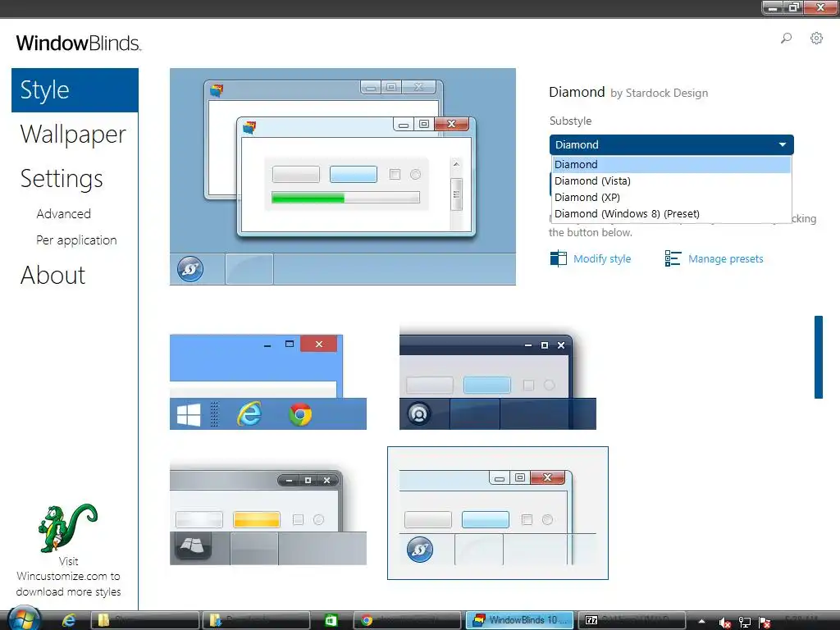Select the dark navy style thumbnail
This screenshot has height=630, width=840.
tap(498, 377)
